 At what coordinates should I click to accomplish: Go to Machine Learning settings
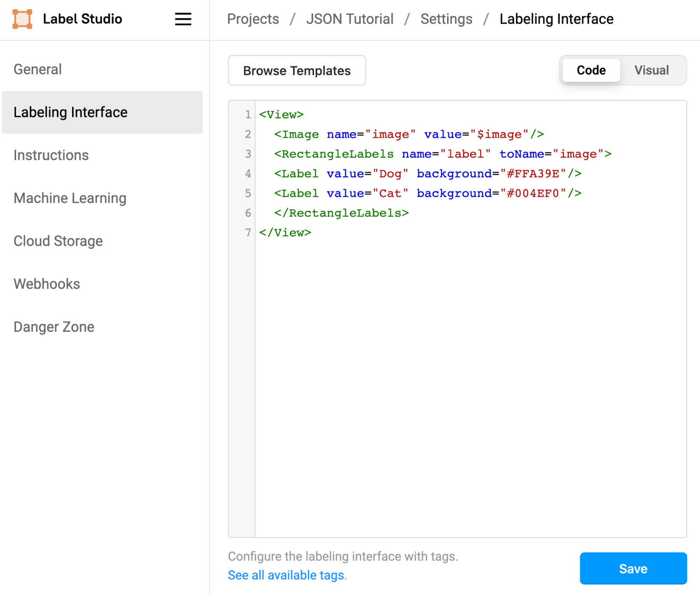point(70,197)
